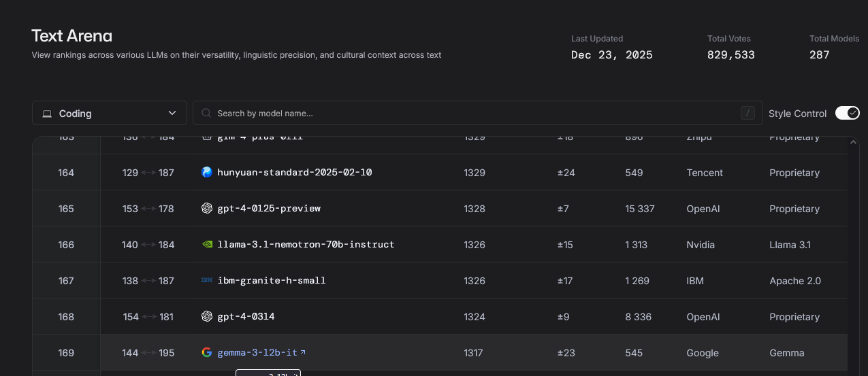Click the llama-3.1-nemotron-70b-instruct model name
The image size is (868, 376).
pyautogui.click(x=306, y=245)
